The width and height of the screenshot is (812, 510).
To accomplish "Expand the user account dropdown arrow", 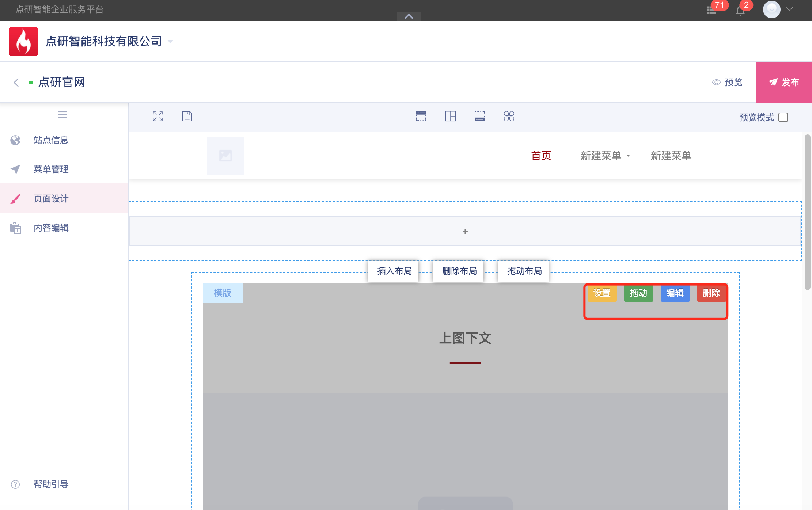I will (790, 9).
